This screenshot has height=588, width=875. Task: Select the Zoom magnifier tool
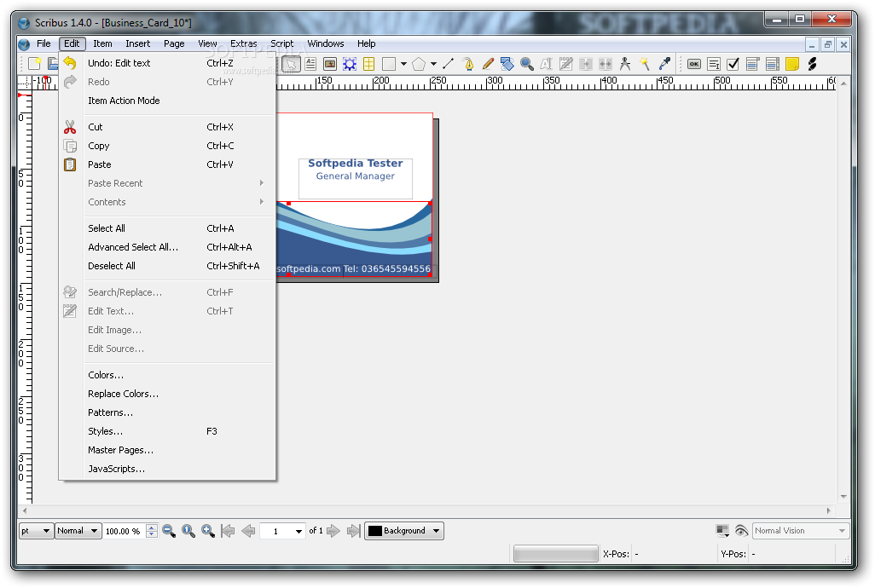[x=527, y=64]
